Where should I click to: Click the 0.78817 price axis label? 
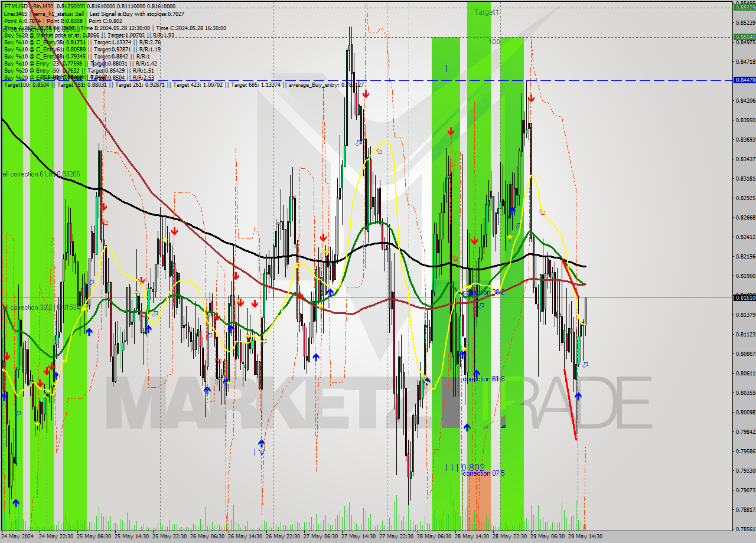[746, 509]
